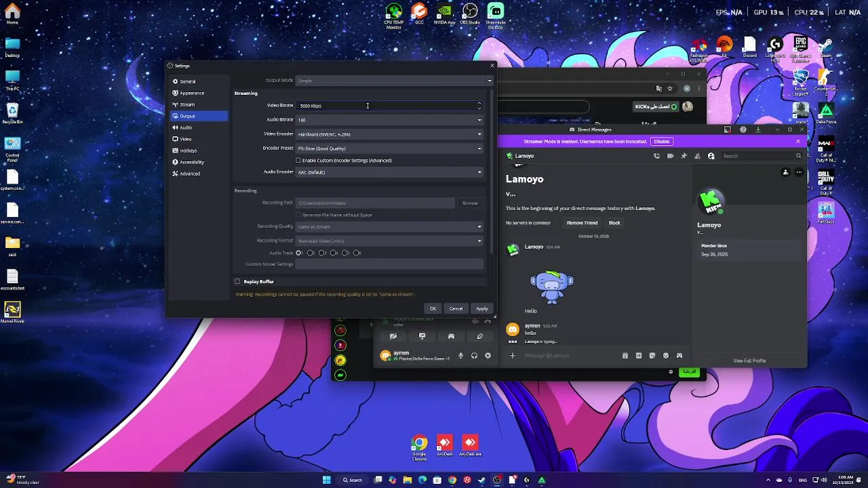
Task: Open the gift icon in message bar
Action: 625,356
